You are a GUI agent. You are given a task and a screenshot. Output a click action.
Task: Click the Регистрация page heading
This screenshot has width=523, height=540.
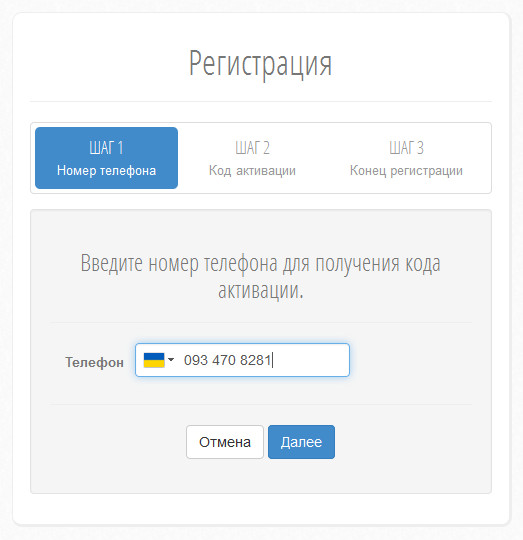[x=260, y=63]
